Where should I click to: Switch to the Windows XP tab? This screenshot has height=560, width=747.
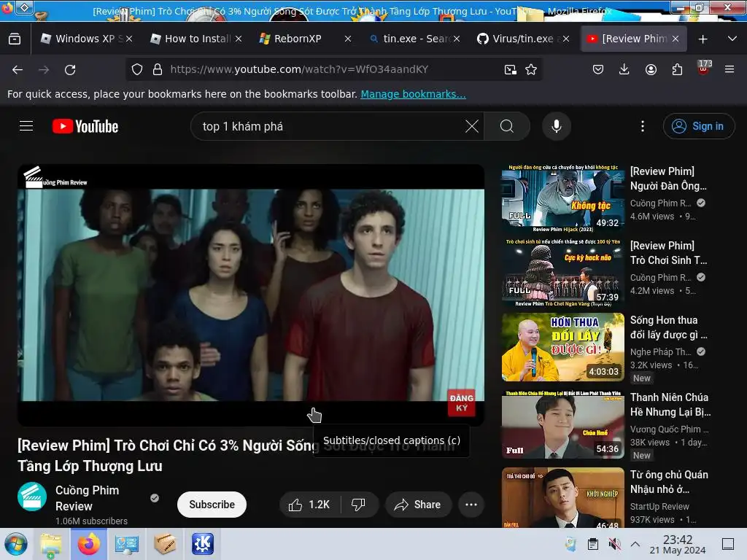tap(81, 39)
